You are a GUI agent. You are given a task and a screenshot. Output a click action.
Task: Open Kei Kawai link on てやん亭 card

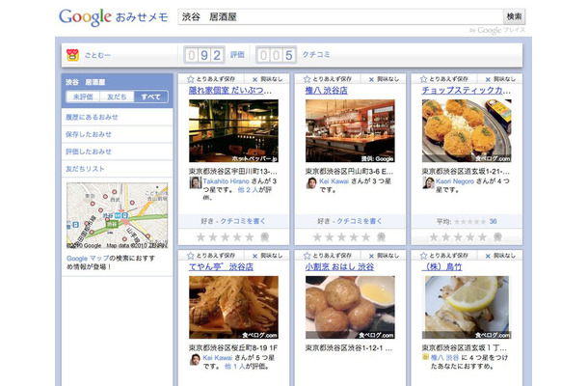pos(218,357)
